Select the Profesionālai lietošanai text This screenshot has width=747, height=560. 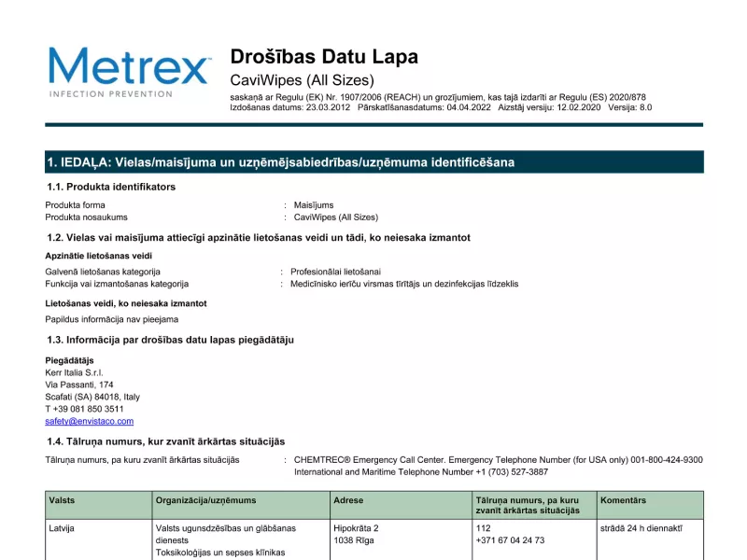[335, 272]
